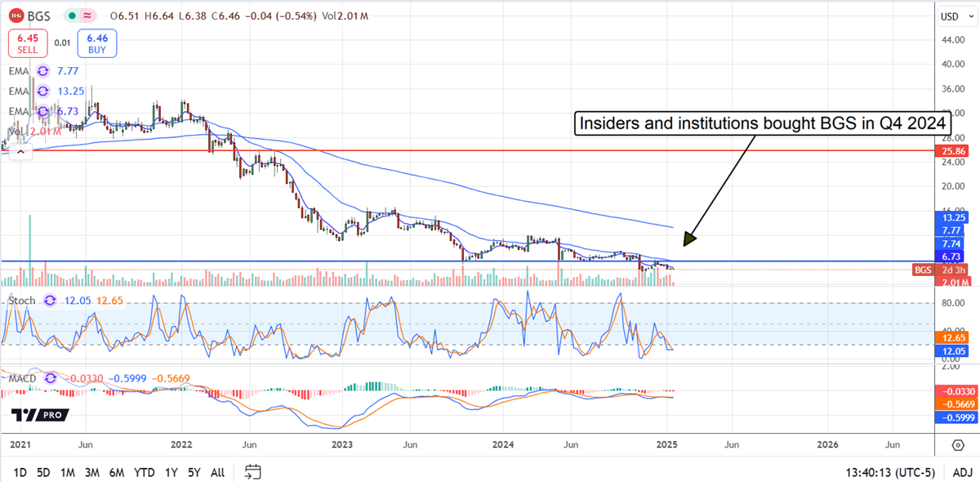Click the pink approximate-data indicator icon
Image resolution: width=980 pixels, height=482 pixels.
(x=87, y=15)
